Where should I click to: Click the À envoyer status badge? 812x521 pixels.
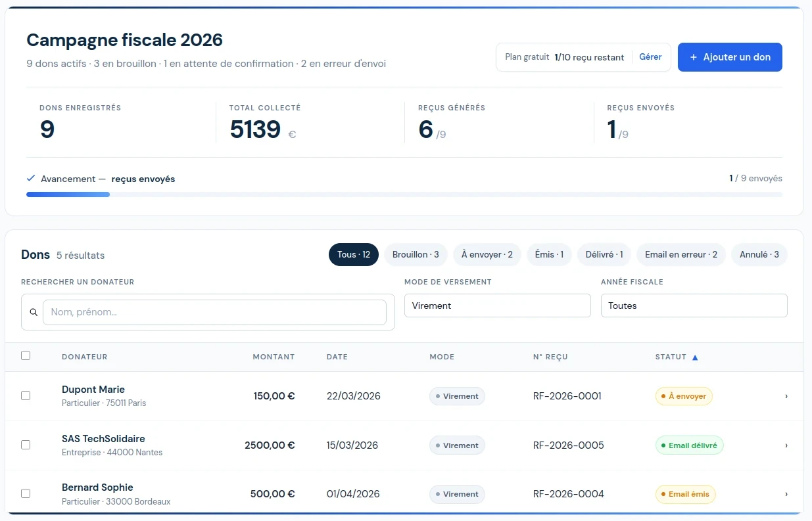coord(684,396)
